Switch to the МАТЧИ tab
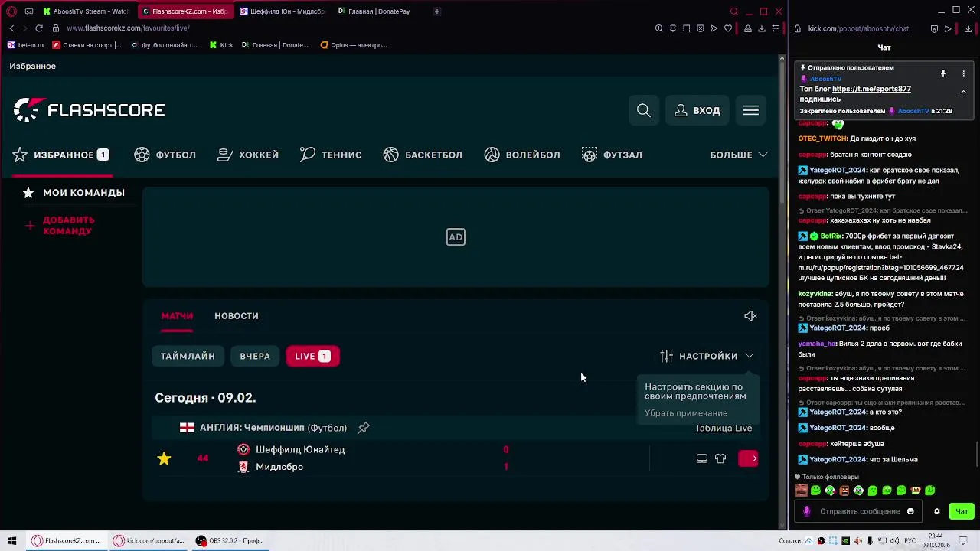980x551 pixels. click(177, 316)
